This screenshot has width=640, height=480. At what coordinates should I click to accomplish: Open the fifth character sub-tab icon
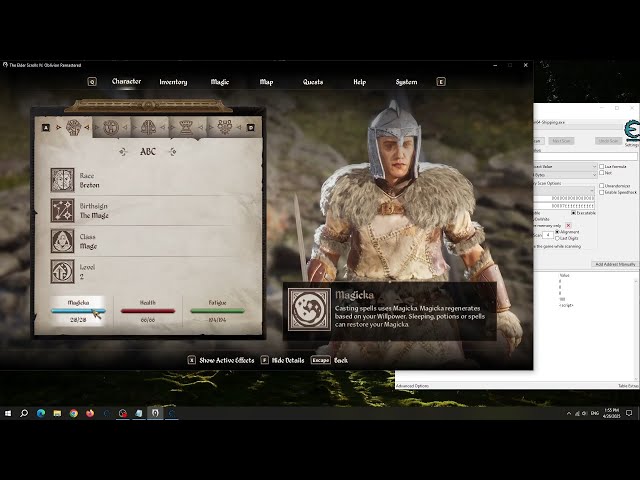(224, 127)
